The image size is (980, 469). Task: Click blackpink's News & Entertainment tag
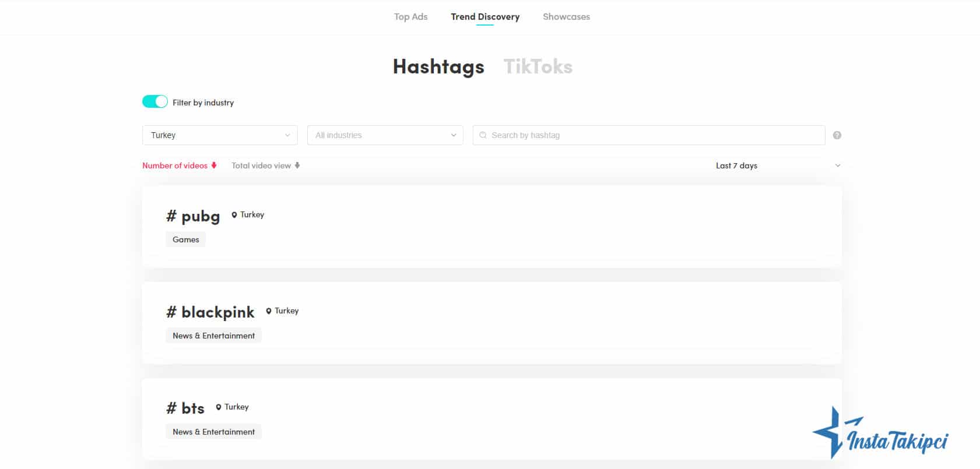point(214,336)
